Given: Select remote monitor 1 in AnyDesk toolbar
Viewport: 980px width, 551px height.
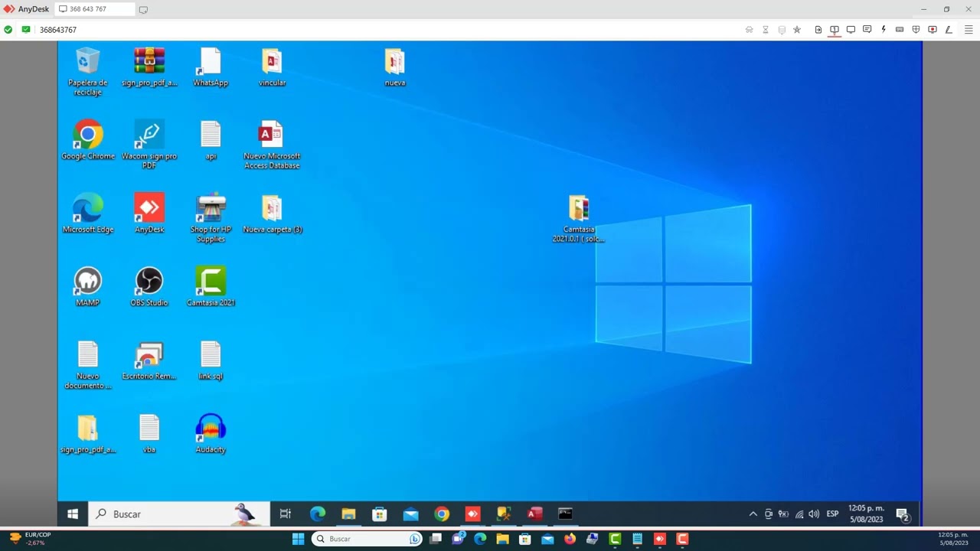Looking at the screenshot, I should [x=835, y=30].
